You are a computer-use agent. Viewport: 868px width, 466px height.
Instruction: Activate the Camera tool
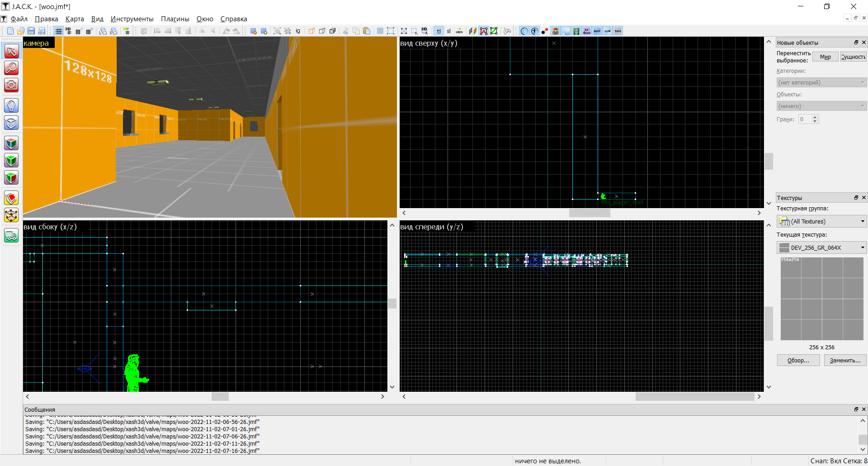(11, 85)
